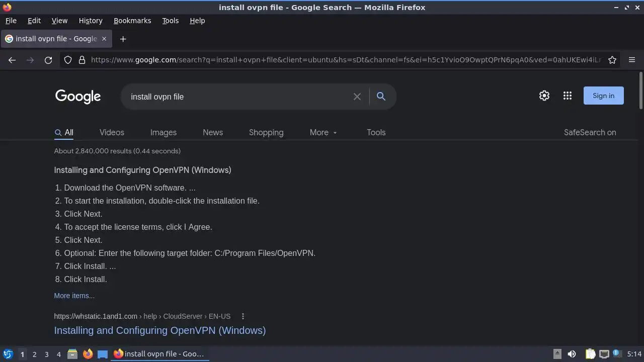Viewport: 644px width, 362px height.
Task: Open the LXQt start menu
Action: coord(8,354)
